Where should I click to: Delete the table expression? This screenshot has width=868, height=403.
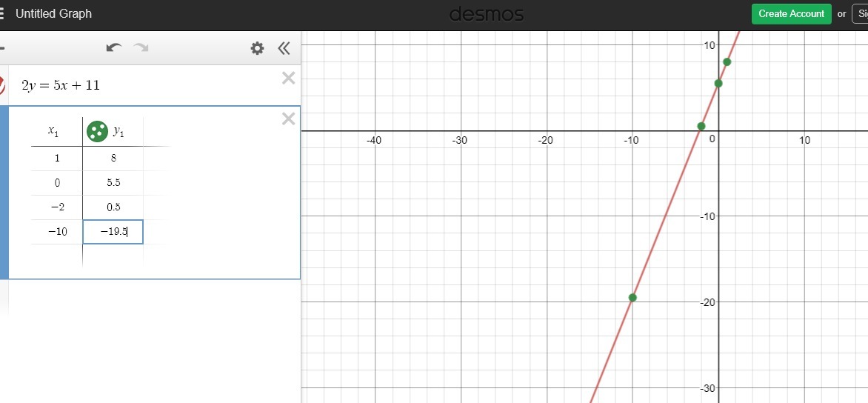click(x=288, y=119)
